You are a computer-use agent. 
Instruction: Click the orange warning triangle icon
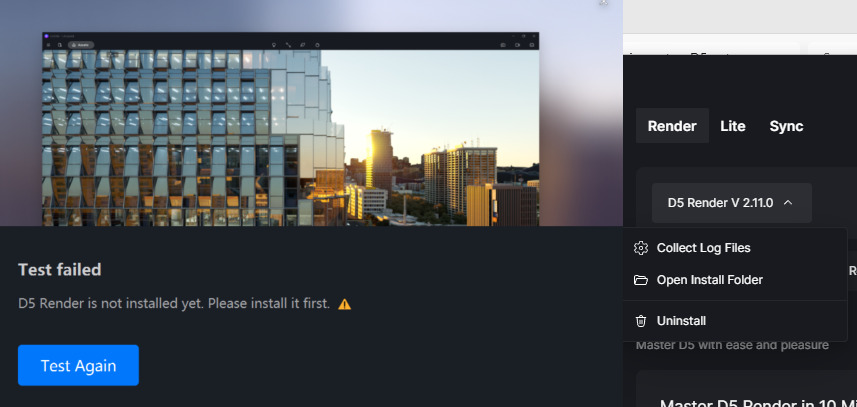(x=344, y=304)
